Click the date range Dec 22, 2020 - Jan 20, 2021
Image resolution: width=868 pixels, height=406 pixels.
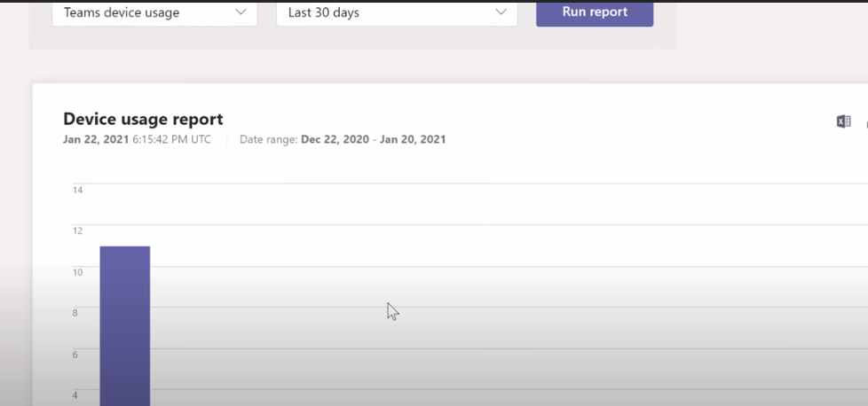click(343, 139)
